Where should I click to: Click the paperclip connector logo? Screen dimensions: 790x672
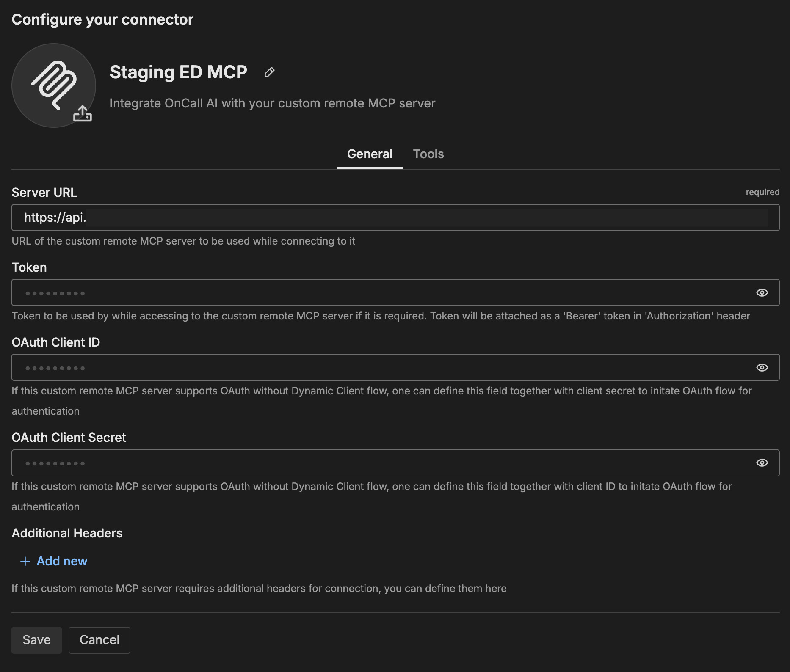coord(54,85)
